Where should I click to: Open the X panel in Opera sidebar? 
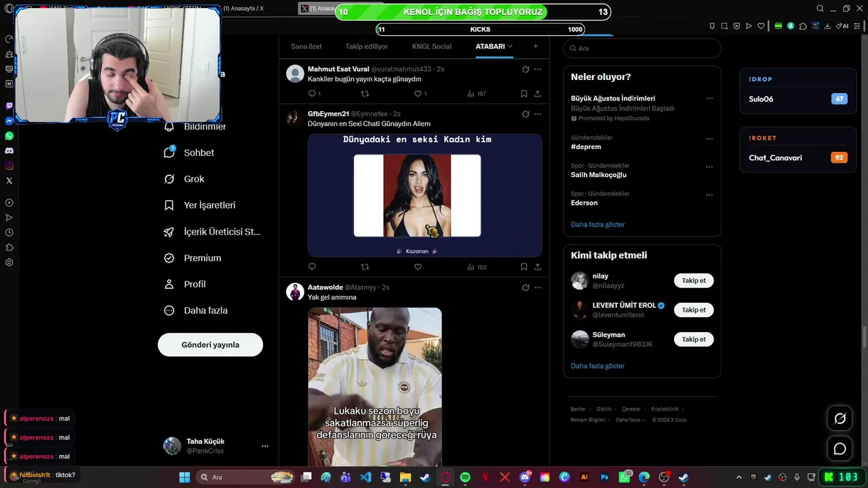(9, 180)
